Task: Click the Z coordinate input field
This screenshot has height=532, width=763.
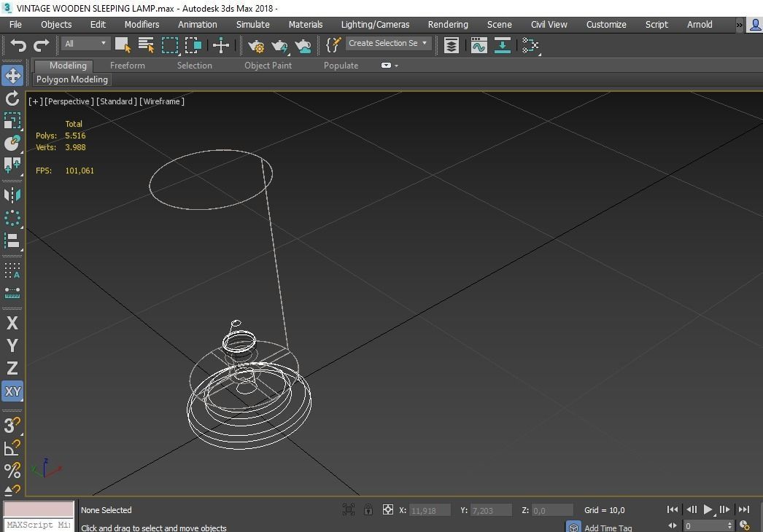Action: click(x=552, y=510)
